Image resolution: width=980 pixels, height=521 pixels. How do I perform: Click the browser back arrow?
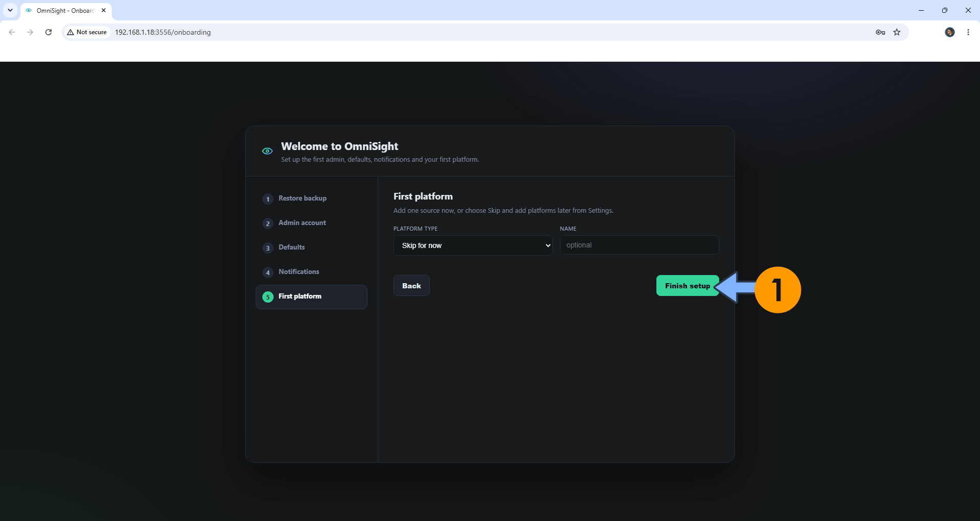click(x=12, y=32)
